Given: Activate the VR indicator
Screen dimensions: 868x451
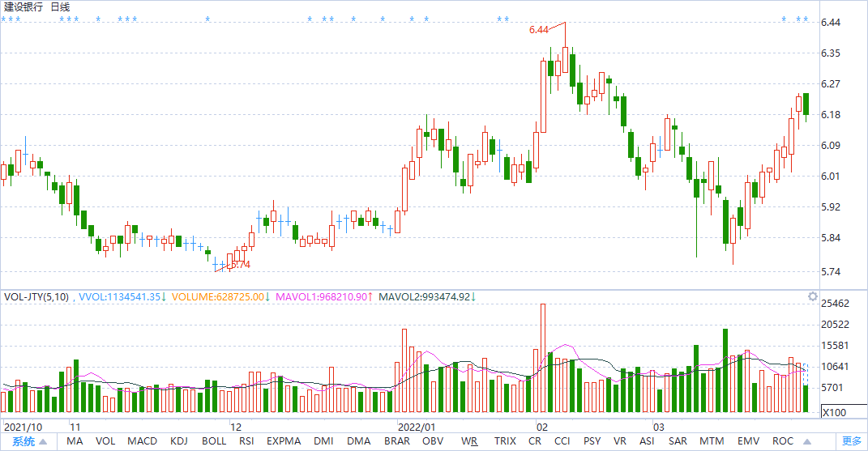Looking at the screenshot, I should (620, 441).
